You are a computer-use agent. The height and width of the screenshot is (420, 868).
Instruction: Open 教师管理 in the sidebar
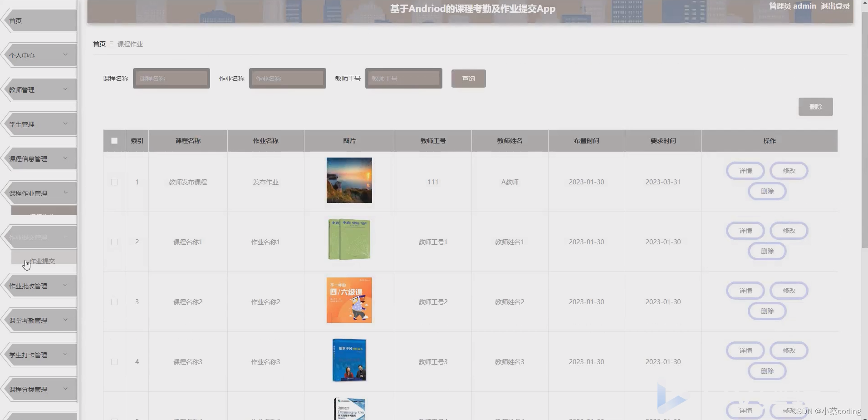point(40,90)
